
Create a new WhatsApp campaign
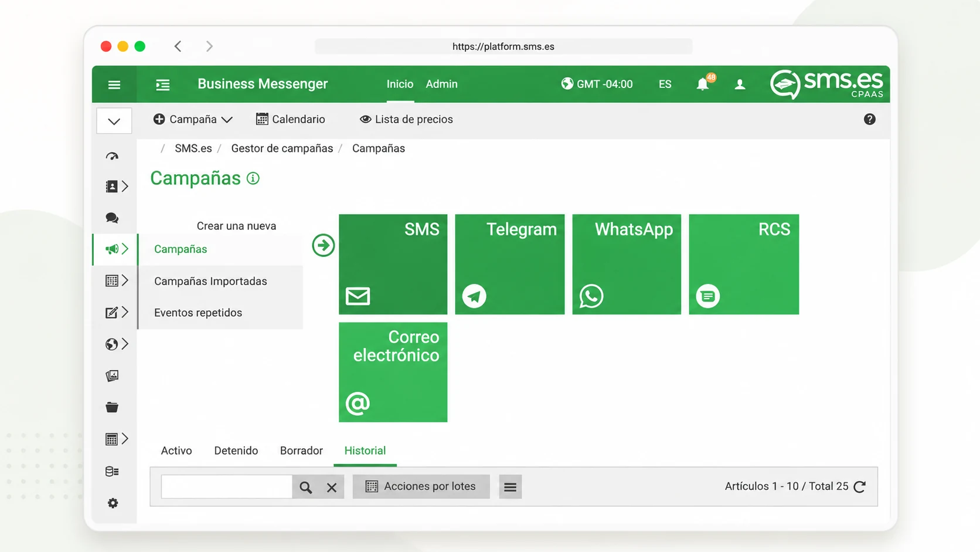click(627, 264)
